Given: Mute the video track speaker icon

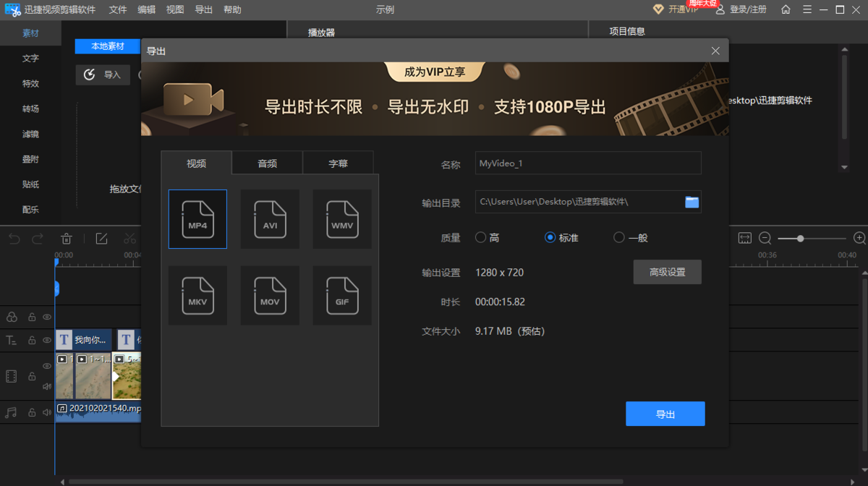Looking at the screenshot, I should tap(46, 385).
